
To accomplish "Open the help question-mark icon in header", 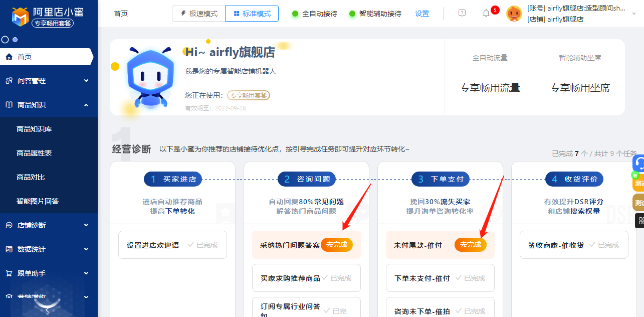I will [462, 13].
